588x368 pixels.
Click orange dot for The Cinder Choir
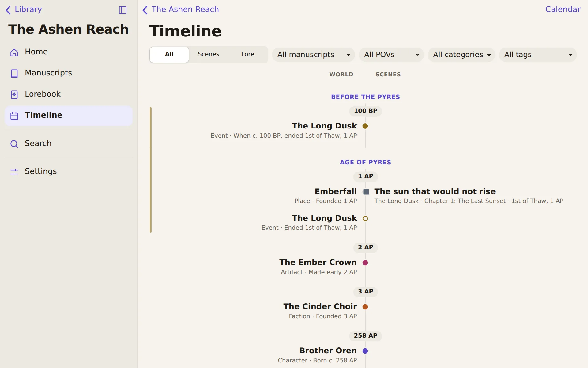click(x=365, y=307)
